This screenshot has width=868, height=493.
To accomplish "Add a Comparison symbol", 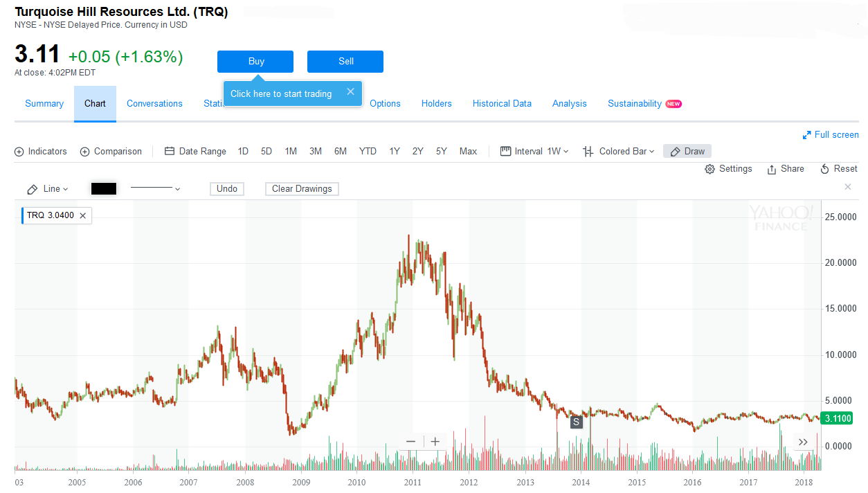I will (x=111, y=151).
